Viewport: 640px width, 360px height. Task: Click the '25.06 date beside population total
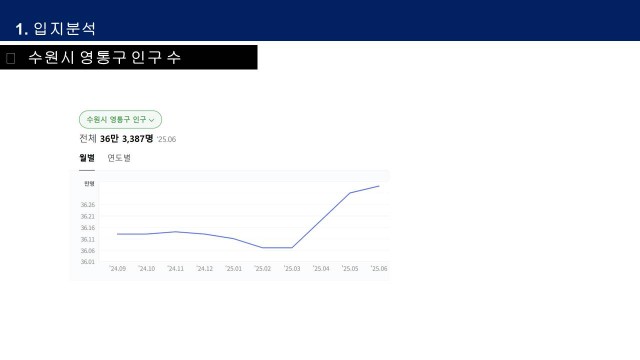(167, 139)
